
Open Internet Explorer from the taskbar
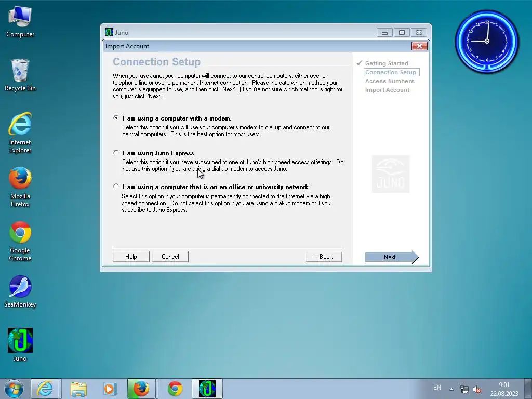point(45,389)
